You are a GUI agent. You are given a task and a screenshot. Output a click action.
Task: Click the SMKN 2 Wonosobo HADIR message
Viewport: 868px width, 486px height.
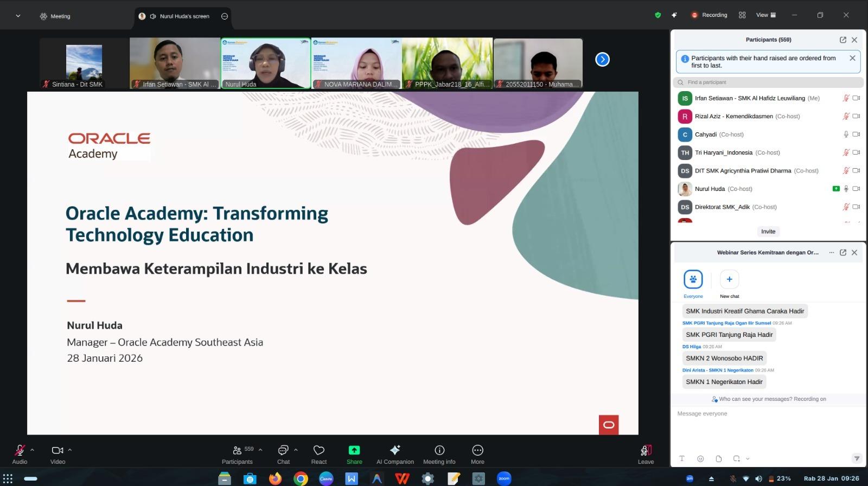[x=724, y=359]
